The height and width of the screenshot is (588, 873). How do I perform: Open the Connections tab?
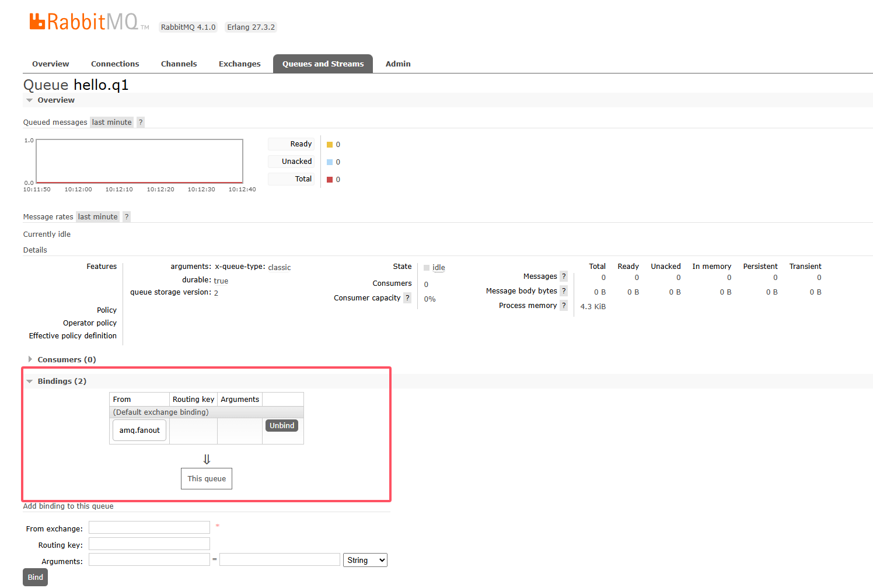115,64
